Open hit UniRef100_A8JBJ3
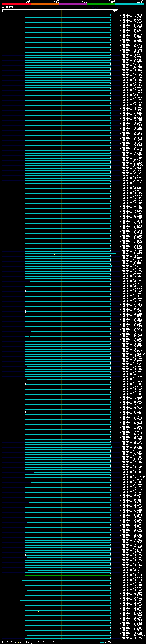This screenshot has width=146, height=644. pyautogui.click(x=131, y=15)
